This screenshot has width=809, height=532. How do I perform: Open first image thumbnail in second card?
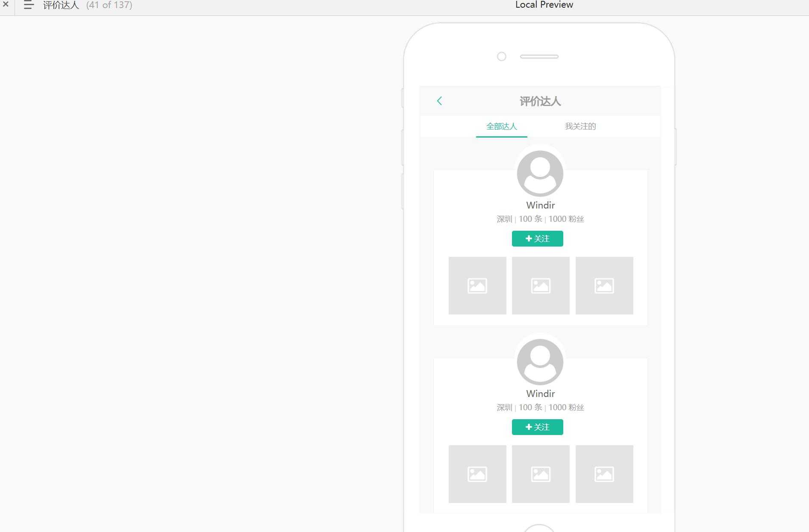click(477, 474)
